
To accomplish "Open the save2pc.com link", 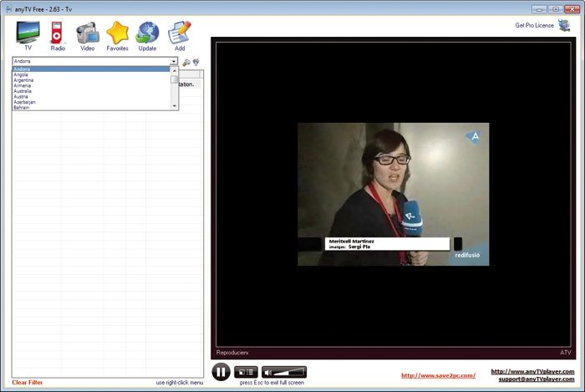I will pos(439,375).
